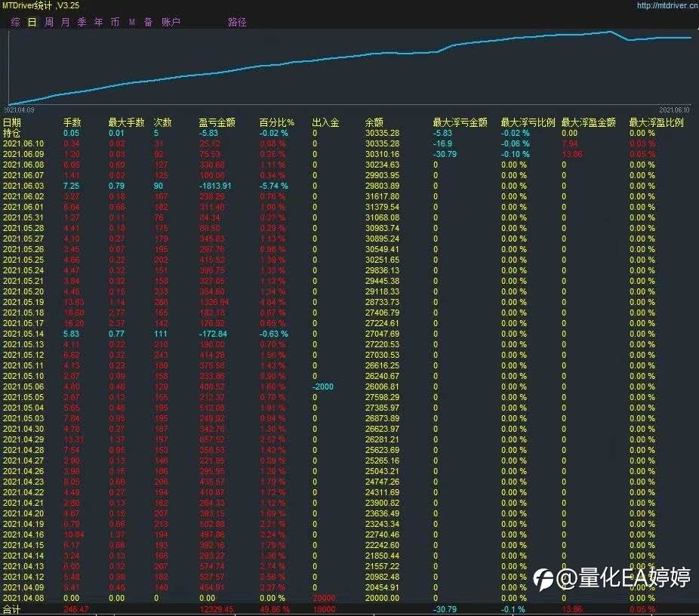Click the 最大浮亏金额 column header

(x=460, y=122)
